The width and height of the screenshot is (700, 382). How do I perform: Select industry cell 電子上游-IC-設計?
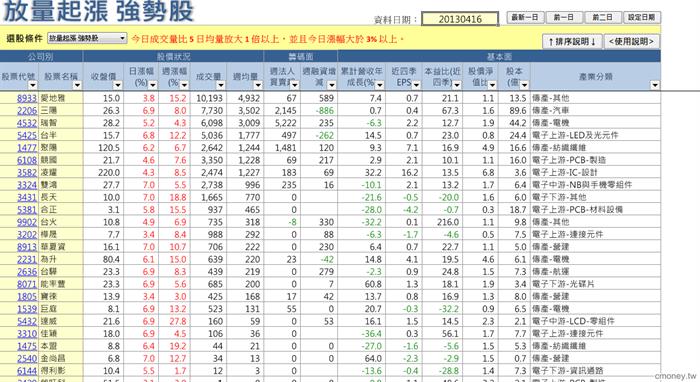click(596, 173)
